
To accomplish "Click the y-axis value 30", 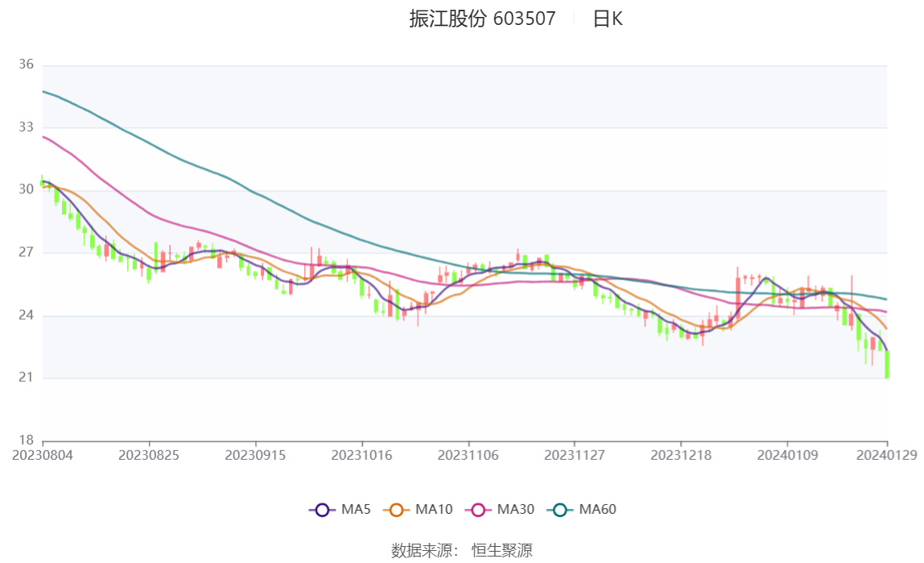I will tap(26, 189).
